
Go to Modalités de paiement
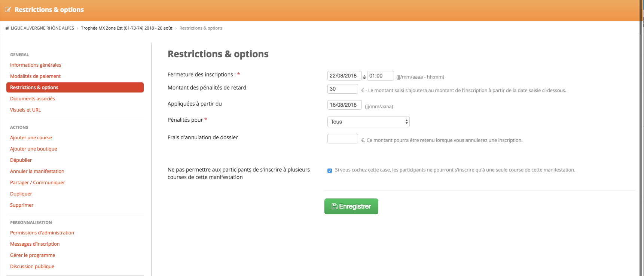point(35,76)
